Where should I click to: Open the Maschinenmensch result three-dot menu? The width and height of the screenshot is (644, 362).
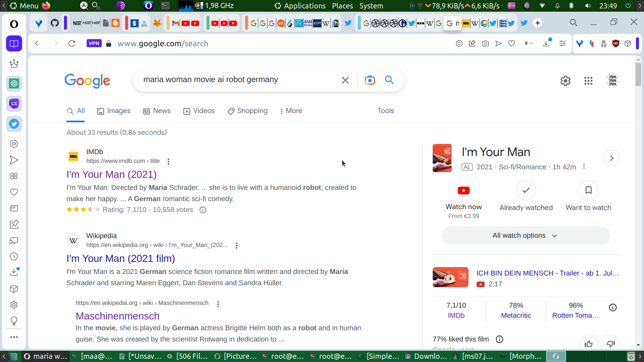218,304
